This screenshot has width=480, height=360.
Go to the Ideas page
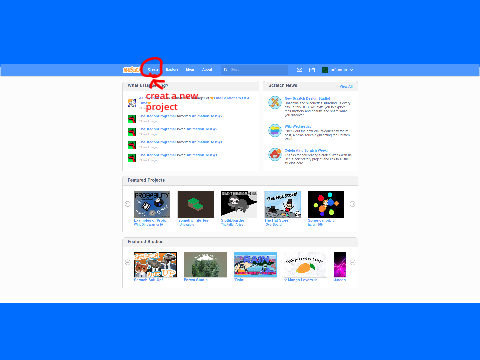click(x=190, y=70)
